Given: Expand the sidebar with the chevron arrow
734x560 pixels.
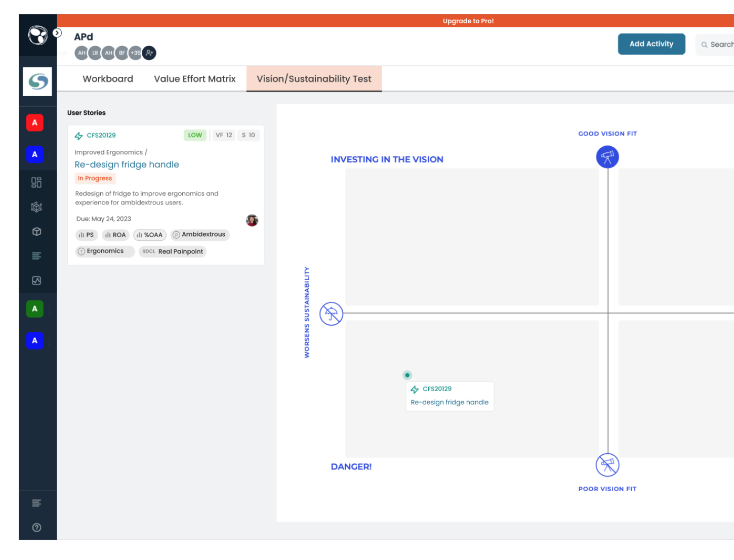Looking at the screenshot, I should pos(57,33).
